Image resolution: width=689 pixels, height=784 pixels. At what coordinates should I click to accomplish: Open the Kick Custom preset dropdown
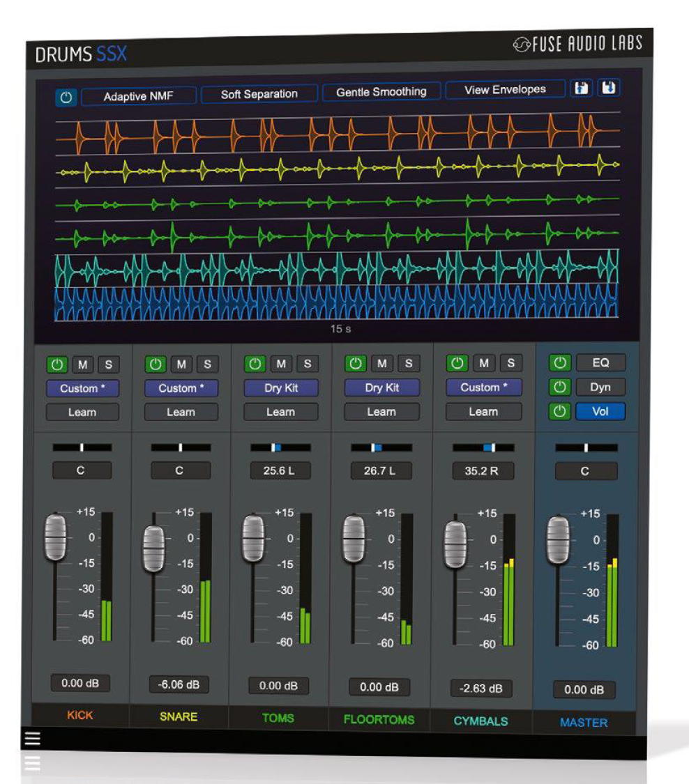[x=82, y=388]
